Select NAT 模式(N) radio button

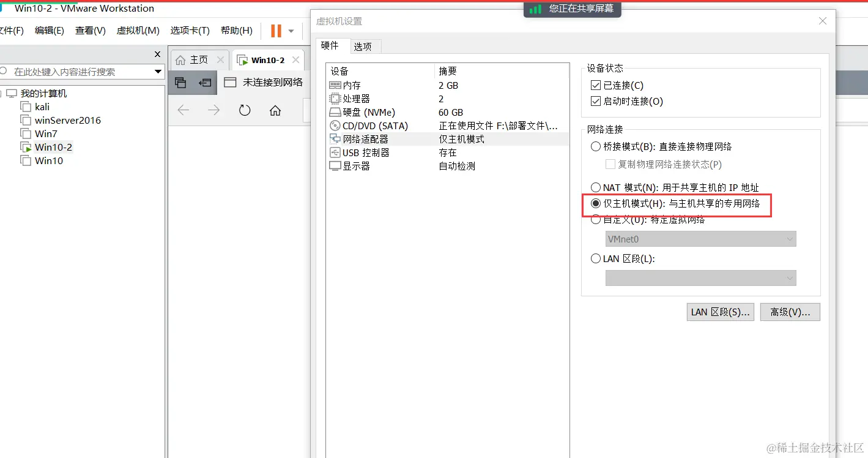[596, 188]
